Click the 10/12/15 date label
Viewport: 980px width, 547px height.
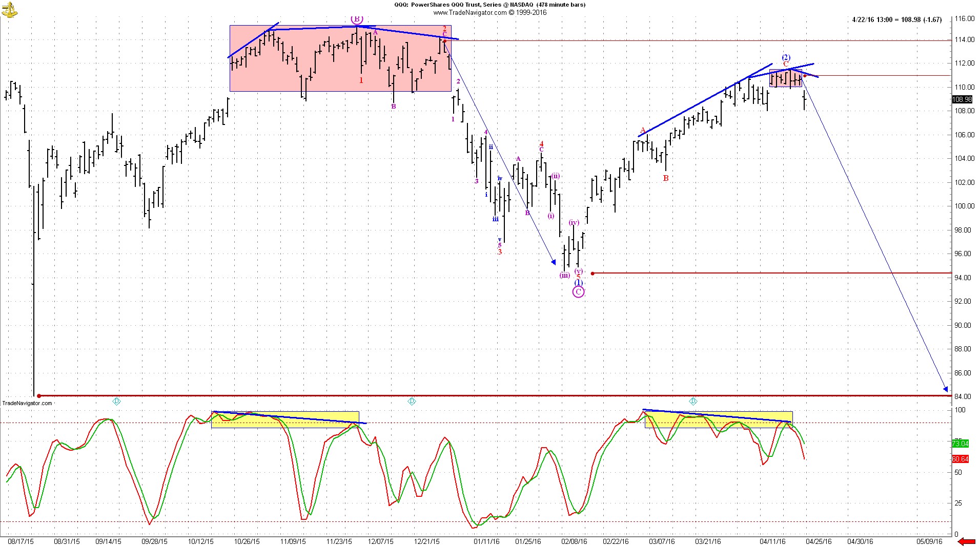pos(201,541)
